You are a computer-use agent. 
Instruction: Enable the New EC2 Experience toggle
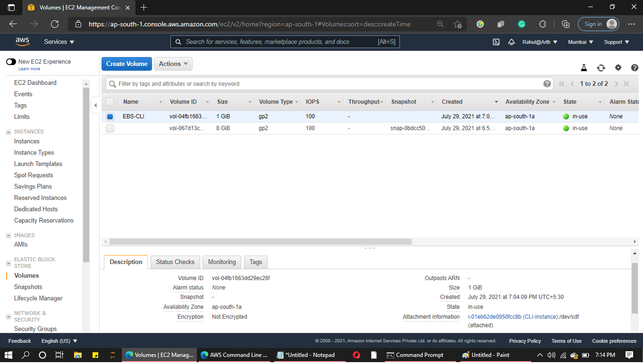[x=11, y=62]
